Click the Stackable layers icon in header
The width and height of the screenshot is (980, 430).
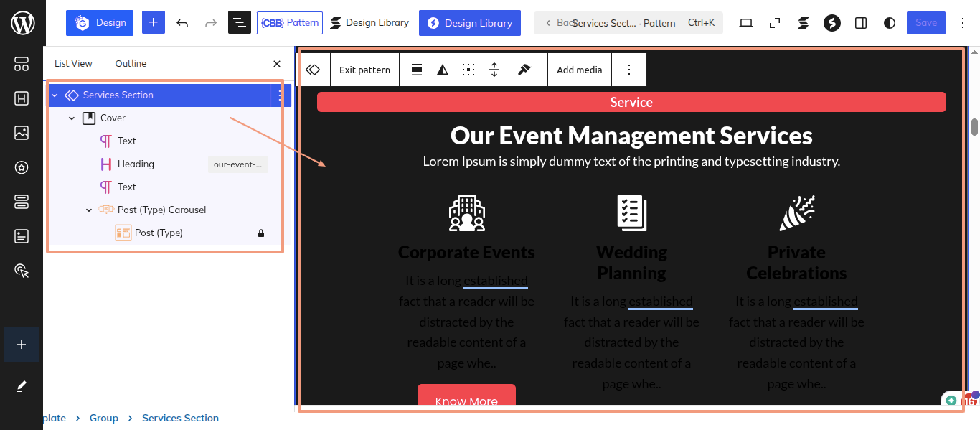tap(804, 23)
